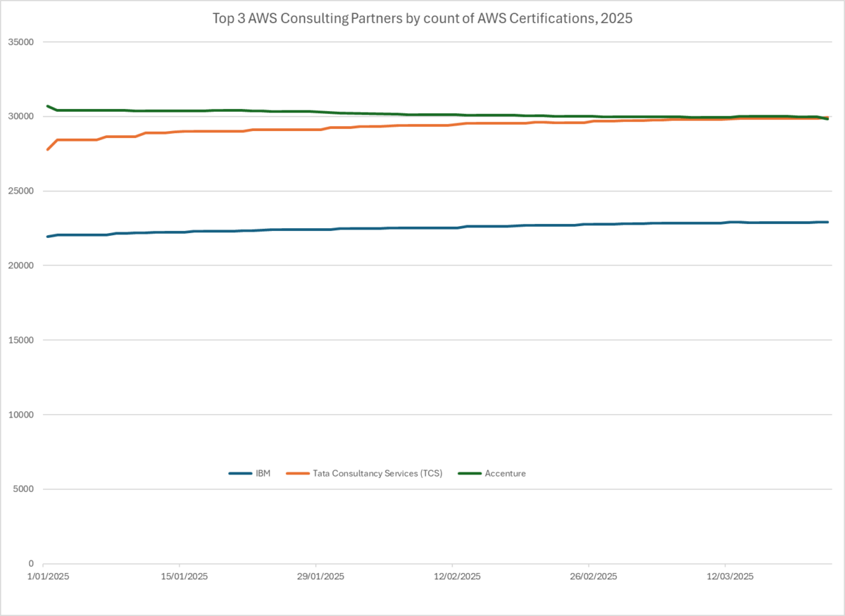
Task: Select the orange TCS legend line marker
Action: coord(296,473)
